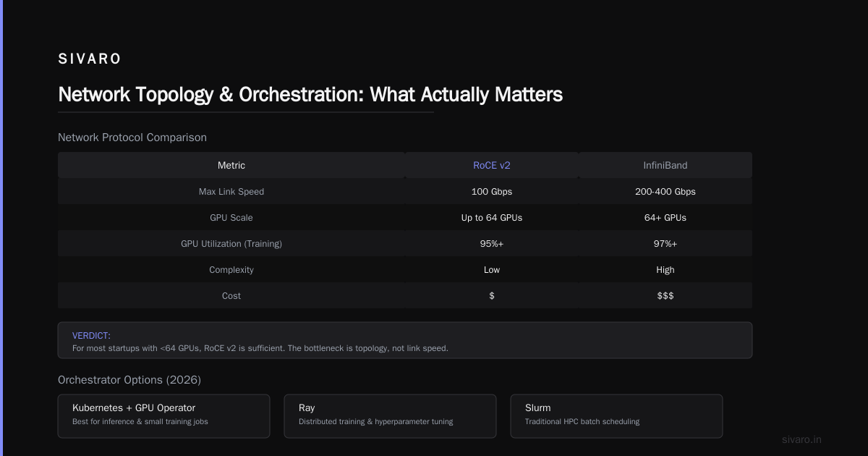Viewport: 868px width, 456px height.
Task: Click the Up to 64 GPUs cell
Action: click(492, 218)
